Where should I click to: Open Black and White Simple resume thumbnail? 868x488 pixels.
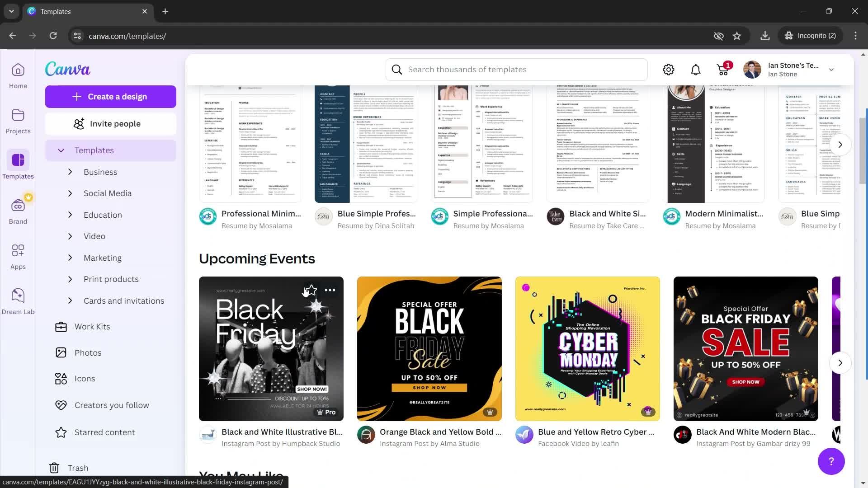point(598,144)
